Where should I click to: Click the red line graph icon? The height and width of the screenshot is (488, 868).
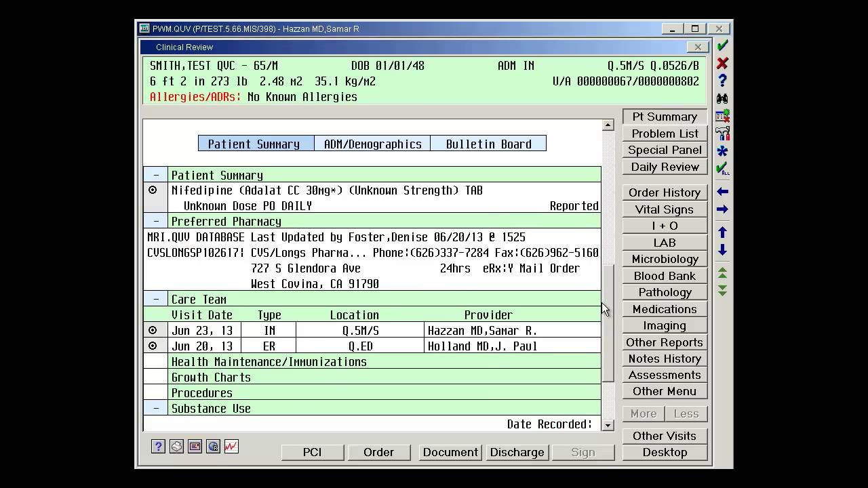coord(231,447)
